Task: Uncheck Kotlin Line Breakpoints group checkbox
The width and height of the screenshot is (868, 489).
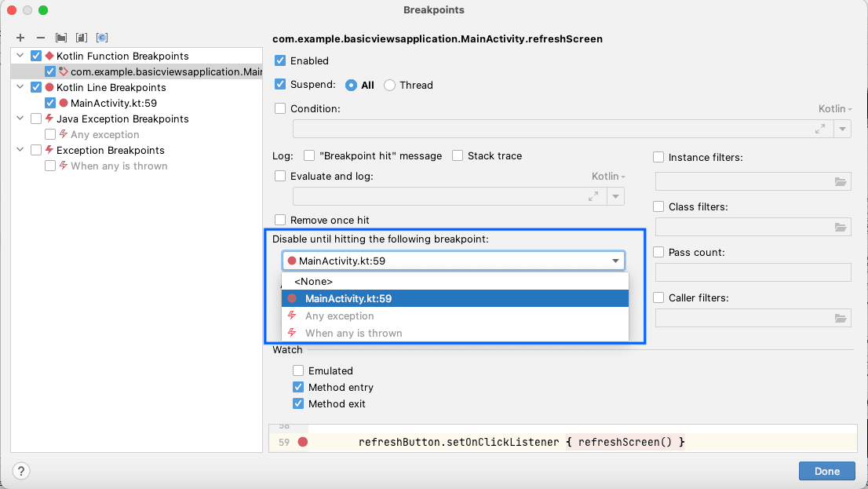Action: point(36,87)
